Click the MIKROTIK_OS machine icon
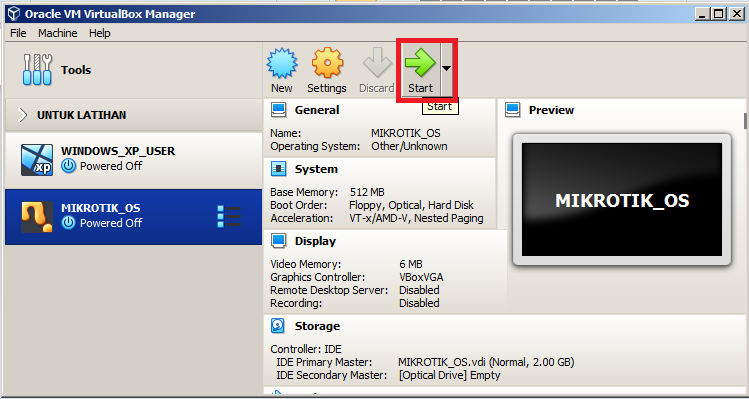The image size is (749, 399). point(37,217)
